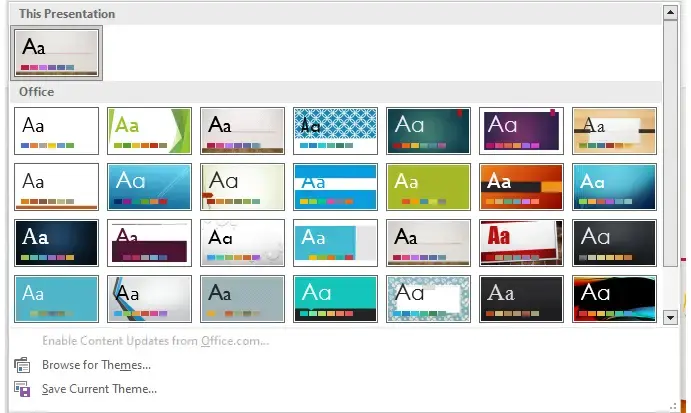The height and width of the screenshot is (413, 691).
Task: Click the gallery scroll up arrow
Action: pyautogui.click(x=670, y=12)
